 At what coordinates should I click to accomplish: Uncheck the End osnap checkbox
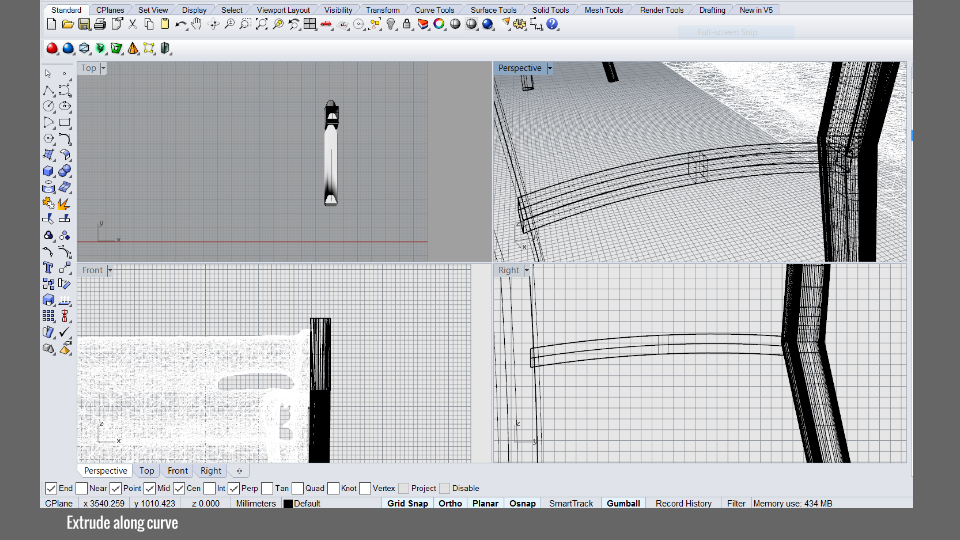(x=51, y=488)
